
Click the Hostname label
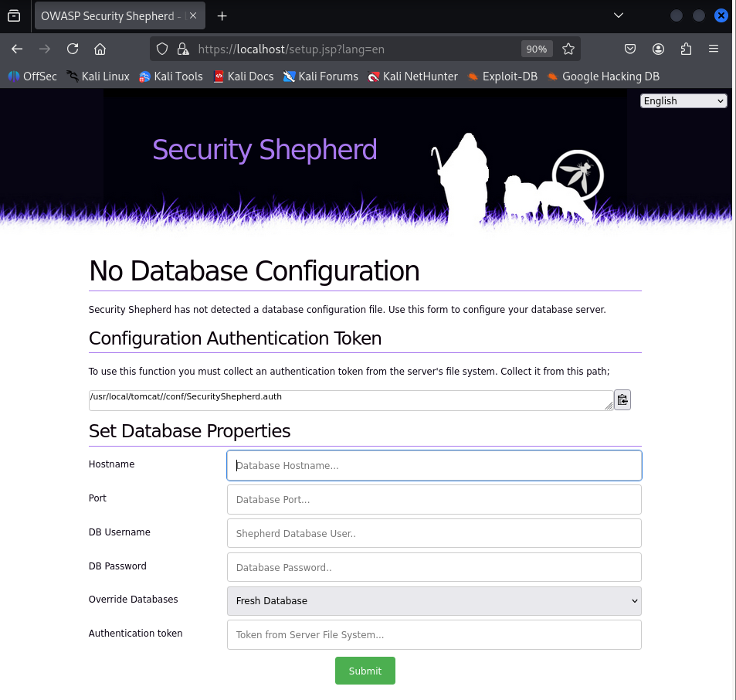click(x=112, y=464)
